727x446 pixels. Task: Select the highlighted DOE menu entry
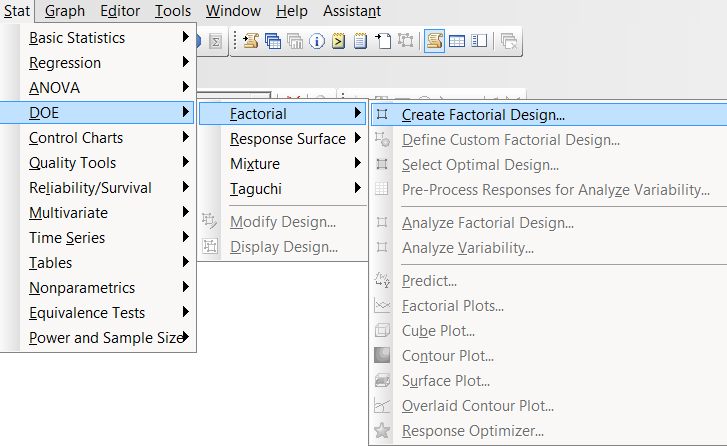[x=97, y=113]
